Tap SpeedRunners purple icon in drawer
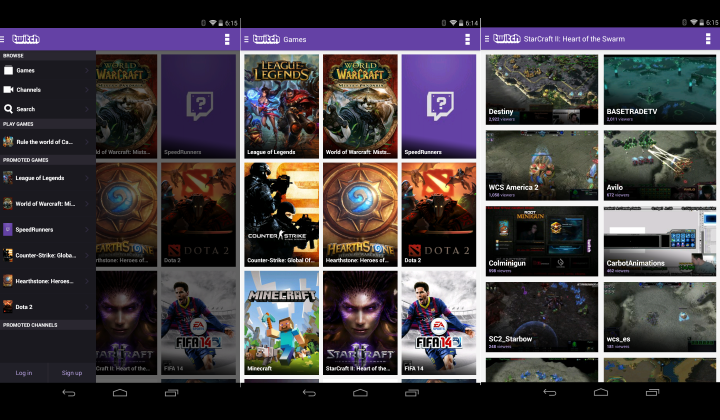The width and height of the screenshot is (720, 420). point(8,229)
